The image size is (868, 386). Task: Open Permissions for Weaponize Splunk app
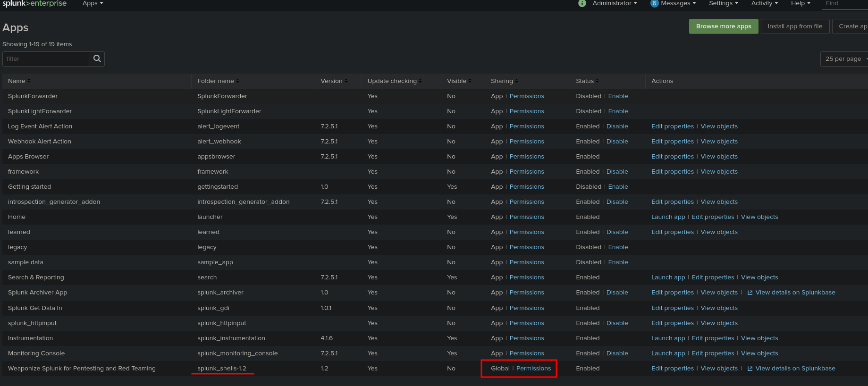click(533, 369)
